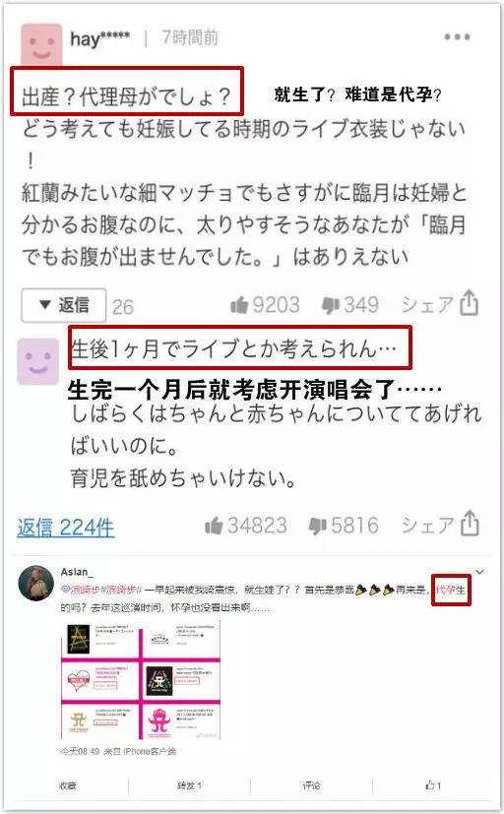
Task: Open the three-dot menu on hay***** comment
Action: click(457, 36)
